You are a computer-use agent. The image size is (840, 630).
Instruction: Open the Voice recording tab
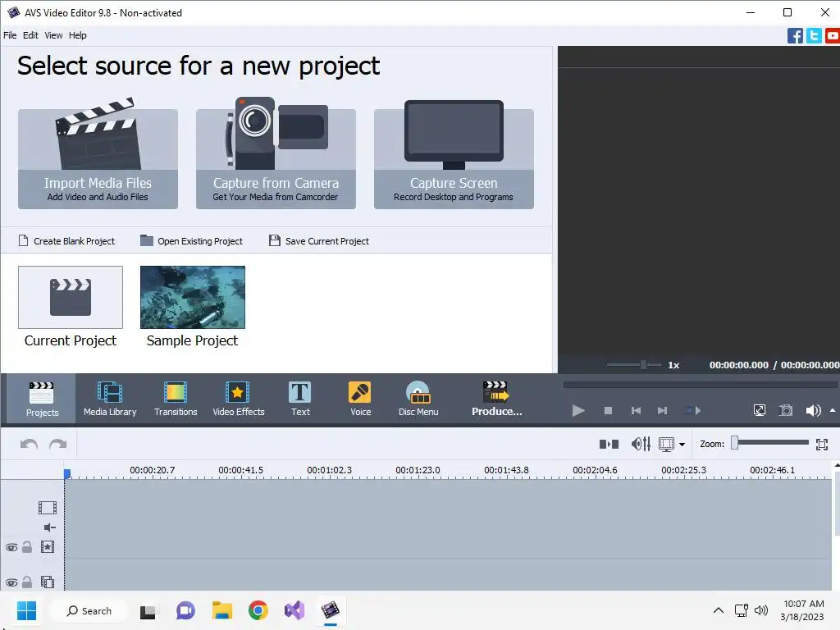click(360, 399)
